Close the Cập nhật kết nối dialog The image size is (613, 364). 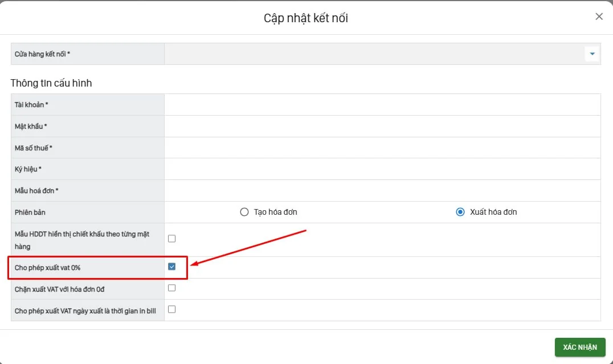click(x=599, y=17)
